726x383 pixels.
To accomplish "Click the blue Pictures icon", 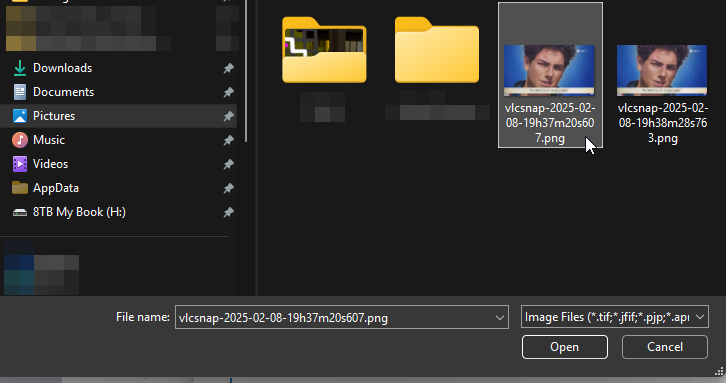I will click(x=19, y=116).
